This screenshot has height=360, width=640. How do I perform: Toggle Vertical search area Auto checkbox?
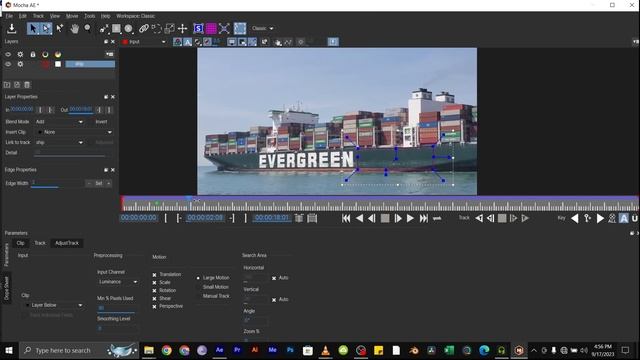(274, 300)
